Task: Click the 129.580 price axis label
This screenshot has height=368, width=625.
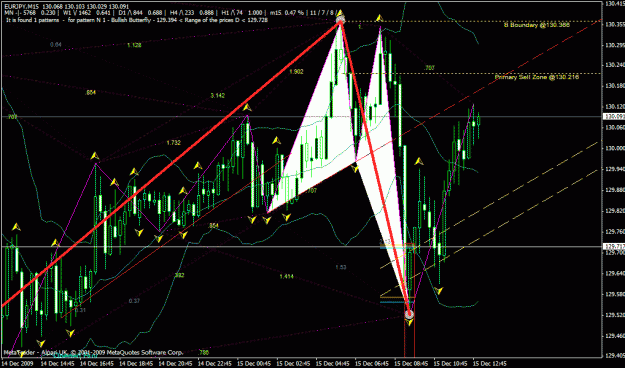Action: click(x=615, y=294)
